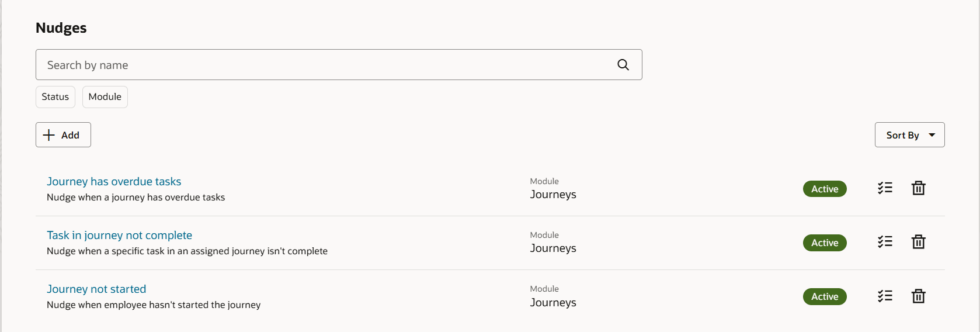
Task: Click Active badge on Journey not started
Action: [825, 296]
